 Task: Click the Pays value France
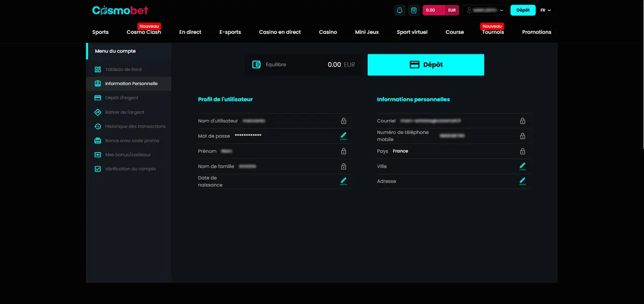pos(400,151)
